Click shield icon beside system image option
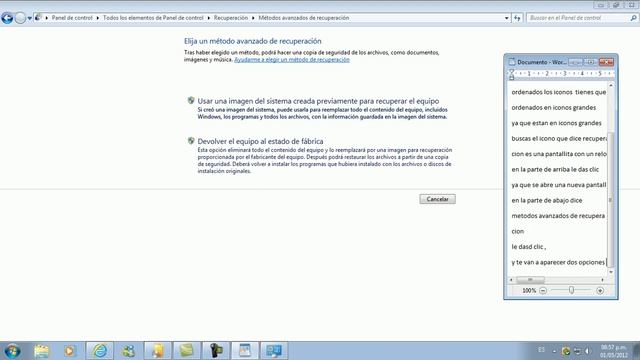The height and width of the screenshot is (360, 640). point(191,100)
